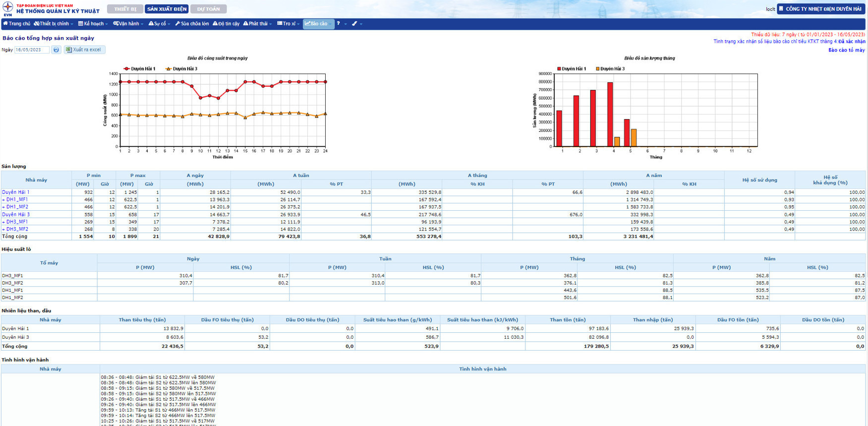Screen dimensions: 868x426
Task: Open the Báo cáo dropdown menu
Action: tap(318, 24)
